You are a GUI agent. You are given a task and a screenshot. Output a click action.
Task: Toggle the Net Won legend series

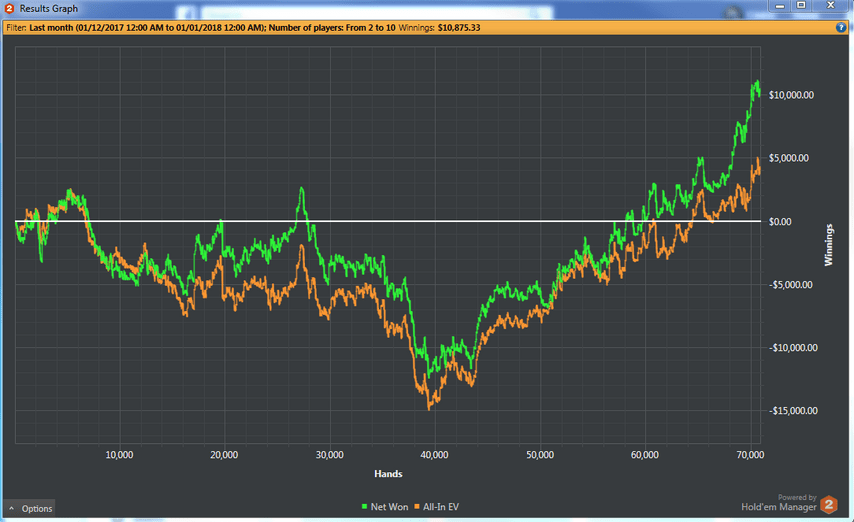[x=385, y=507]
